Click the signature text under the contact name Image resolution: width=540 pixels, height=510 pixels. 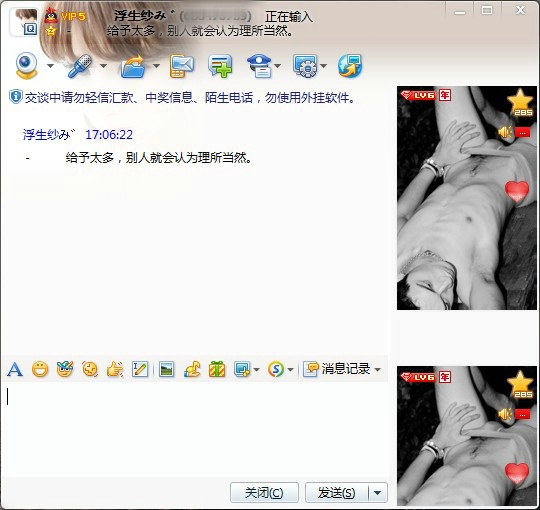coord(200,31)
